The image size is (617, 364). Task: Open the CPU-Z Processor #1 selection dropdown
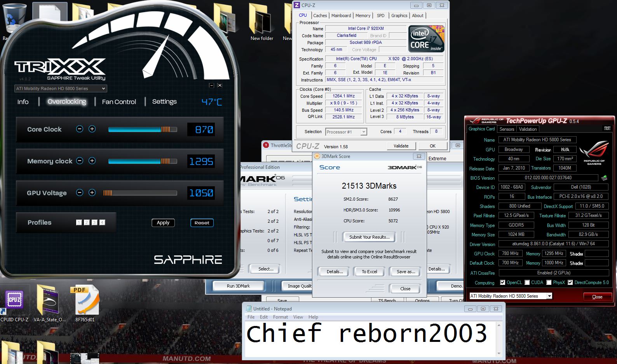click(x=346, y=132)
